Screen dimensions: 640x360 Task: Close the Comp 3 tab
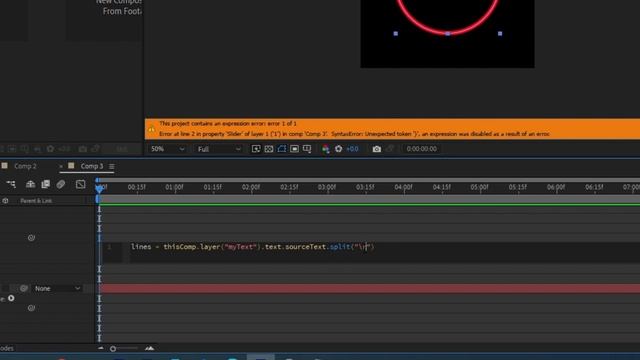click(61, 166)
